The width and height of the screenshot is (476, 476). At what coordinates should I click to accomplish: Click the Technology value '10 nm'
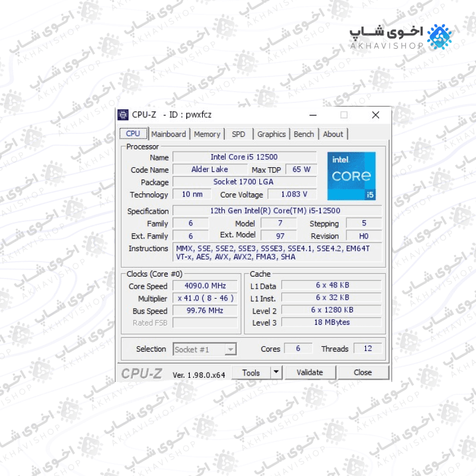192,195
